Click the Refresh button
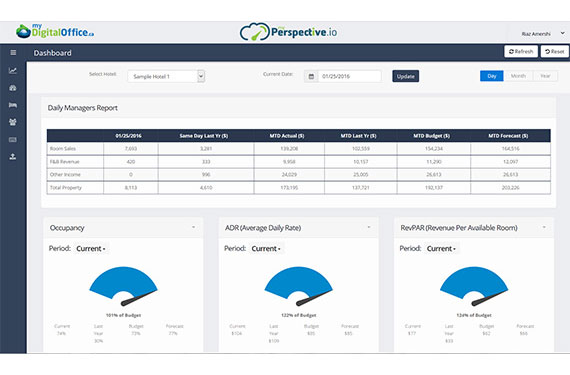This screenshot has height=375, width=570. point(521,52)
